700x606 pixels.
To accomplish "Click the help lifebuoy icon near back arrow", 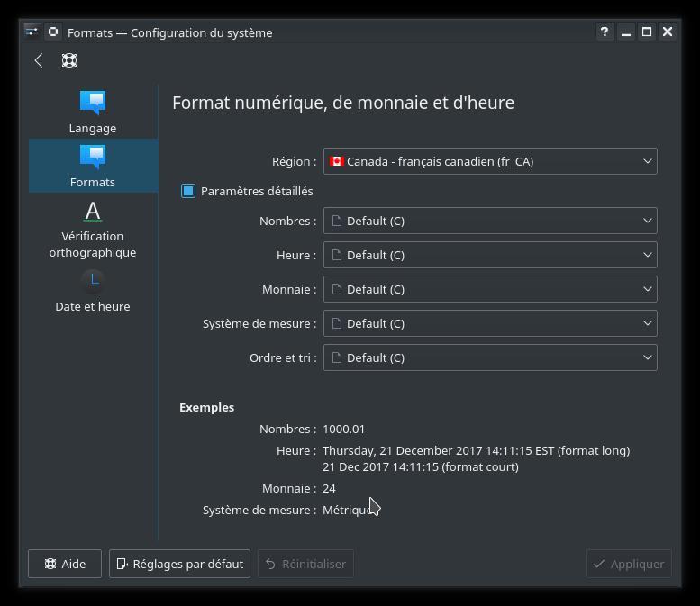I will pos(69,60).
